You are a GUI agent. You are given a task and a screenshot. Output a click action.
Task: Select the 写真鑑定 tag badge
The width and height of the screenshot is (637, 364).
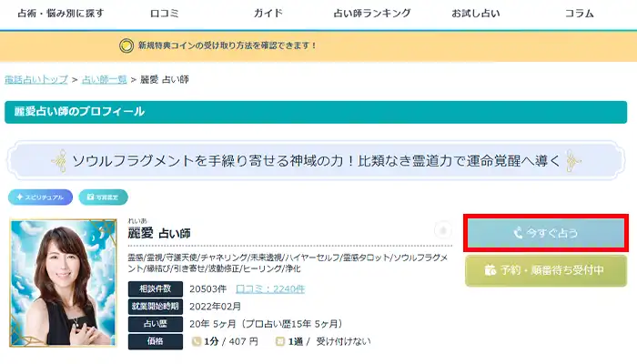(103, 197)
